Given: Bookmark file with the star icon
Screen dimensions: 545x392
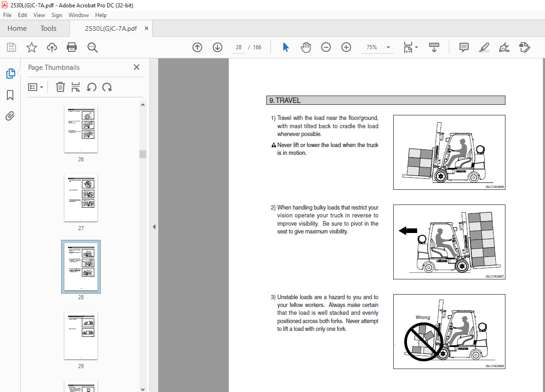Looking at the screenshot, I should [32, 47].
